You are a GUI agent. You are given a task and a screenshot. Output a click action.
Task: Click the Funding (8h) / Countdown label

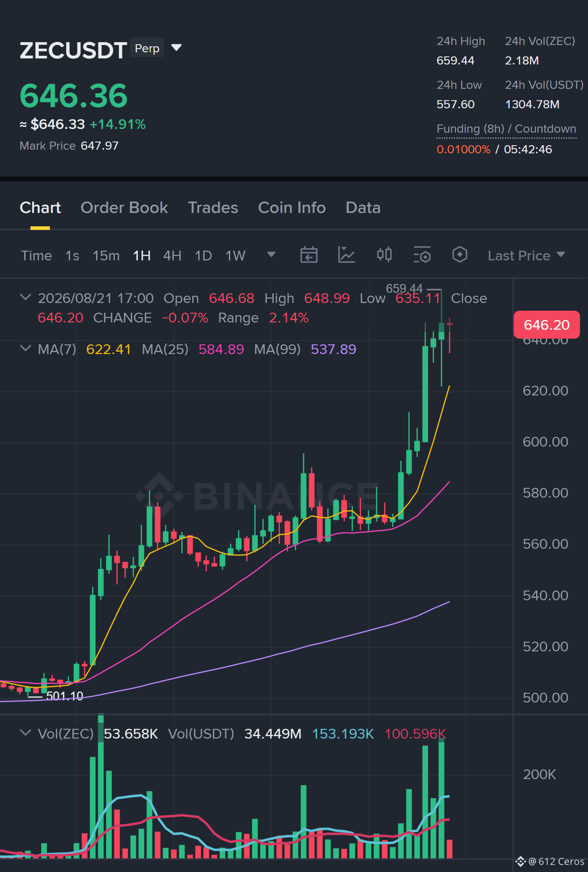coord(506,129)
